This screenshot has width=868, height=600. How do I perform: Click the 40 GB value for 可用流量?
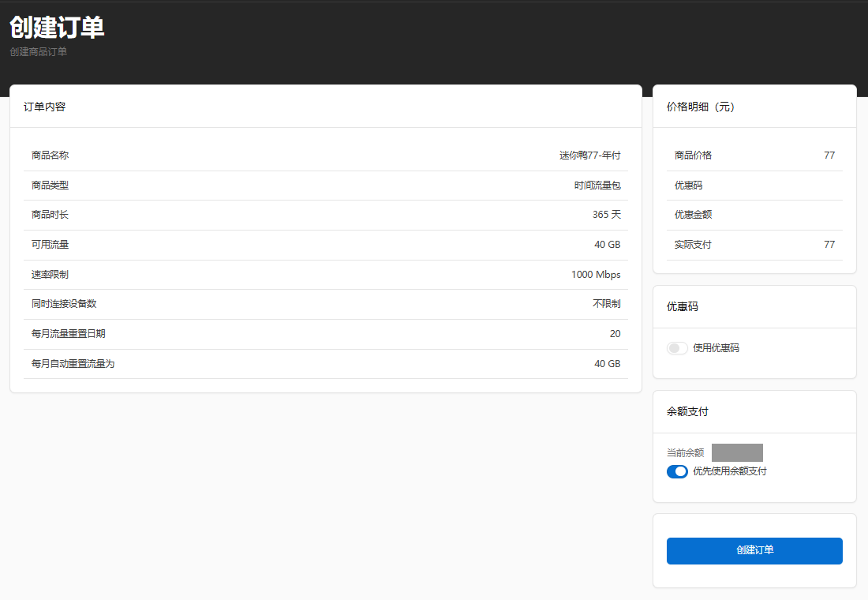(x=608, y=244)
